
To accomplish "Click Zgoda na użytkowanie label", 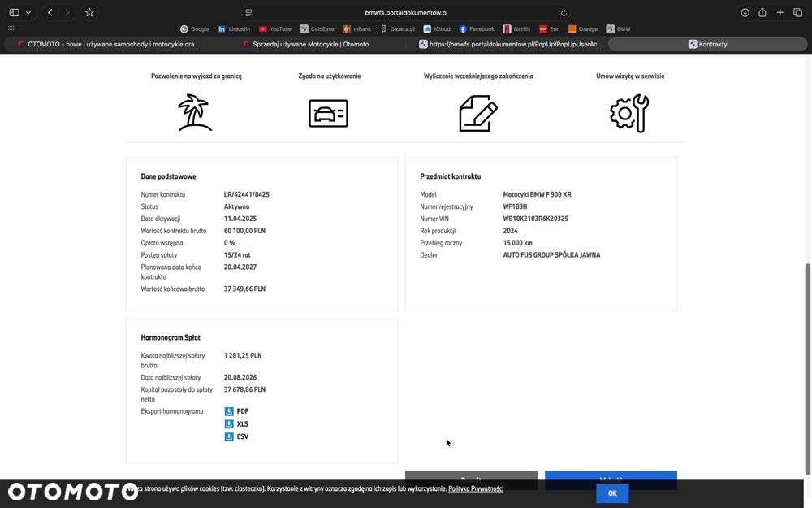I will (330, 76).
